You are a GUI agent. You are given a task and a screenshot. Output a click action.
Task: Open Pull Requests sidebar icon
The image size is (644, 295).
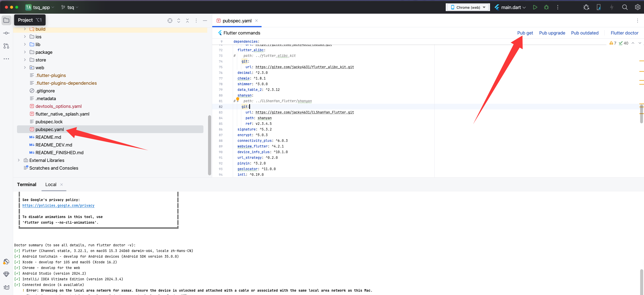point(6,46)
